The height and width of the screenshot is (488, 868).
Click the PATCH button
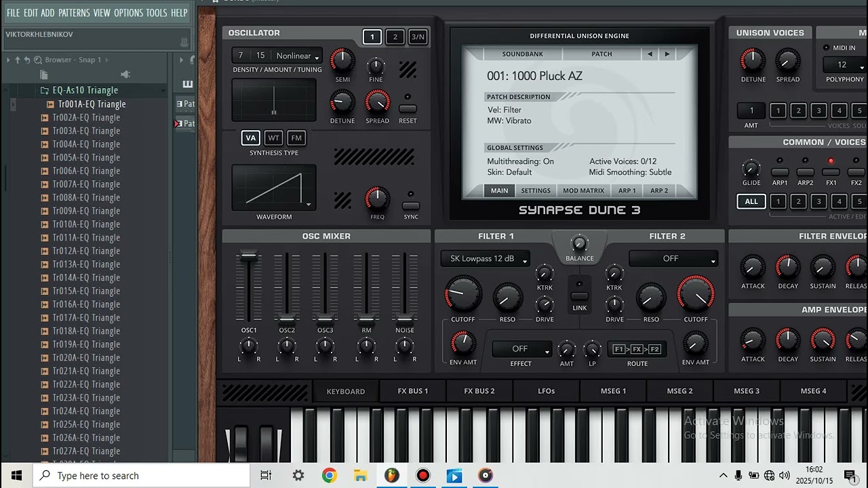(601, 54)
